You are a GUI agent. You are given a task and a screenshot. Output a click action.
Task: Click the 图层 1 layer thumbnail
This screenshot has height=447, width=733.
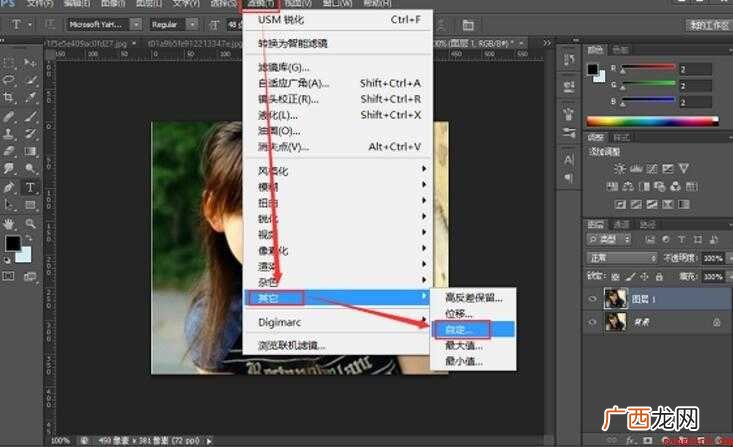[x=615, y=298]
